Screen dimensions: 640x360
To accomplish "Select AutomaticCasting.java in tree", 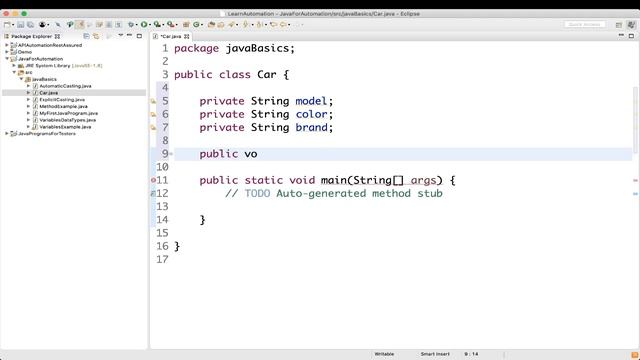I will [x=65, y=86].
